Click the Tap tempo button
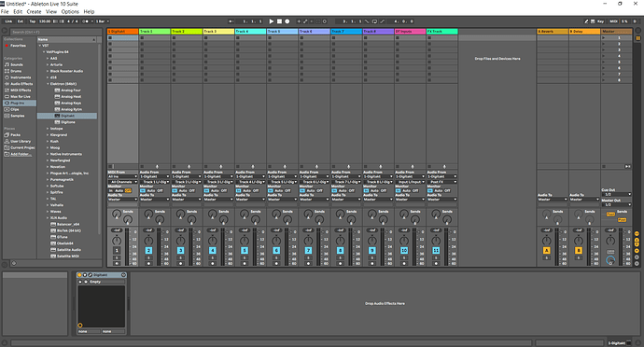This screenshot has width=644, height=347. coord(32,21)
